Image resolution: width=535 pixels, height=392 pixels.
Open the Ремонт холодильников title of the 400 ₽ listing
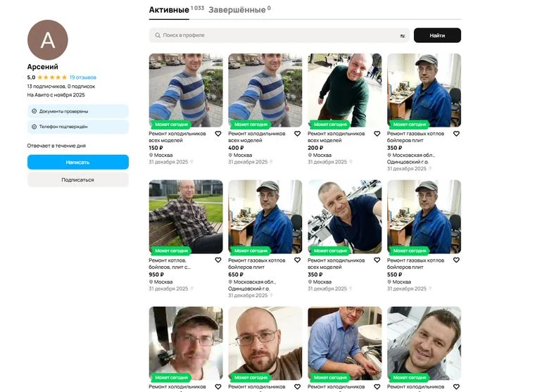(x=257, y=137)
